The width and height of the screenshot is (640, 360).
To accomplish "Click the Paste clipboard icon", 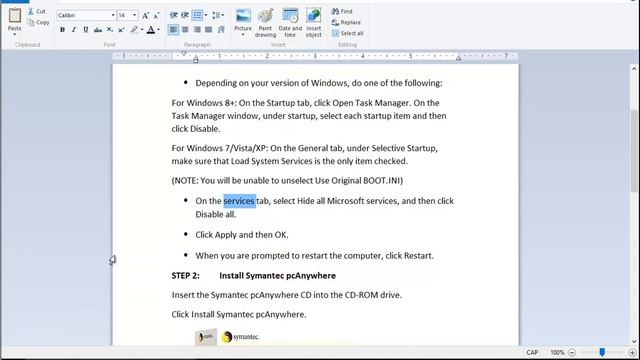I will [15, 16].
